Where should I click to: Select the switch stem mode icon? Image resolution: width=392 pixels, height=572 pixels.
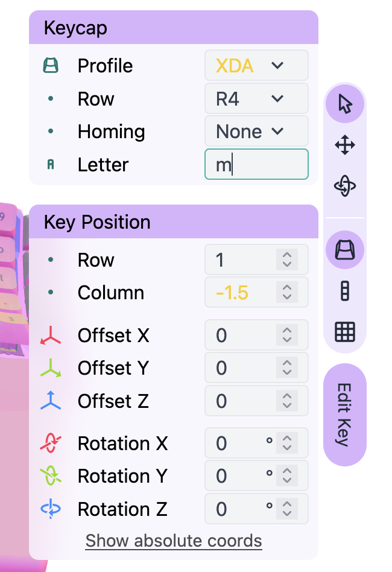[344, 291]
